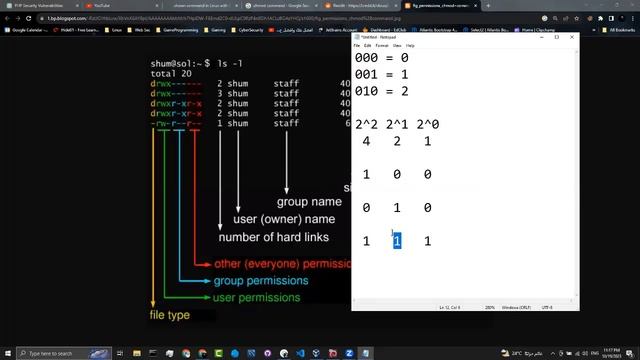The width and height of the screenshot is (640, 360).
Task: Open the green Camtasia taskbar icon
Action: (218, 353)
